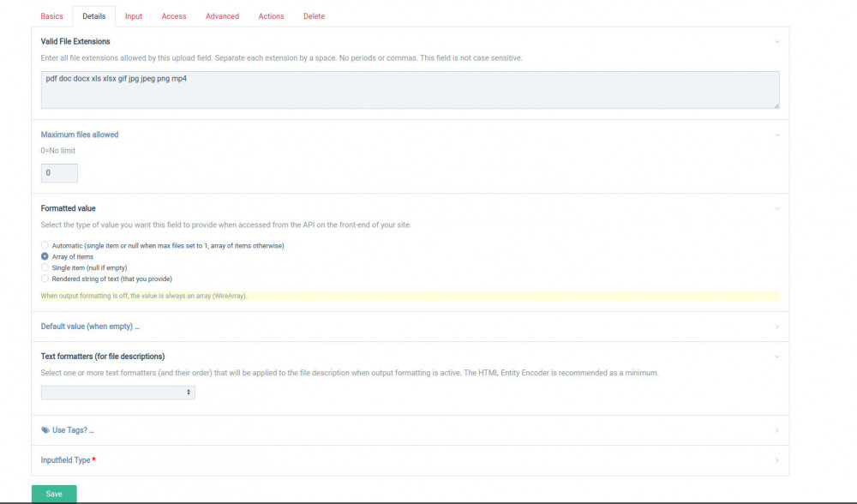Go to the Delete tab
The width and height of the screenshot is (857, 504).
(314, 16)
